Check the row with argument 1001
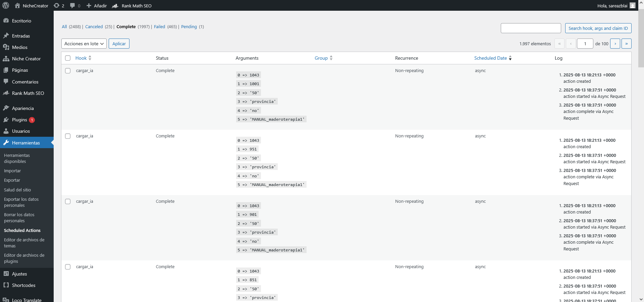Screen dimensions: 644x302 [68, 71]
